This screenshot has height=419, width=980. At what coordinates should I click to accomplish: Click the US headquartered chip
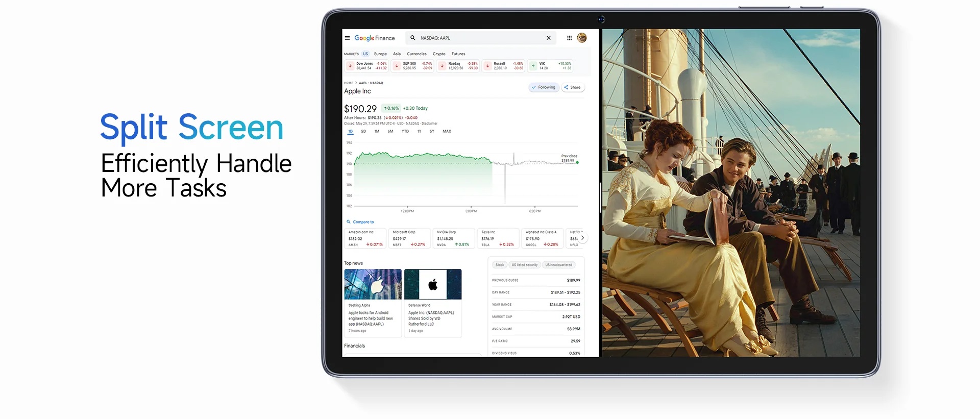[558, 265]
